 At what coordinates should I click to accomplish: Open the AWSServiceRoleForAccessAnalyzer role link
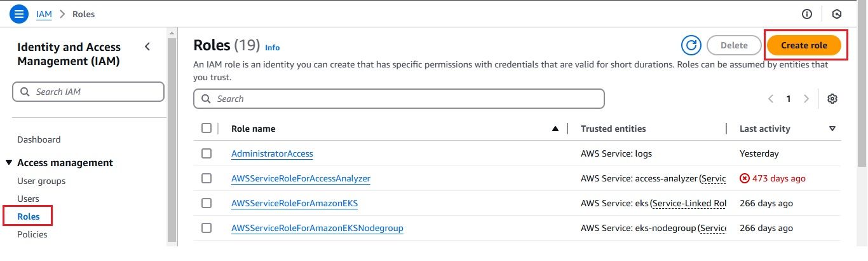[x=301, y=178]
